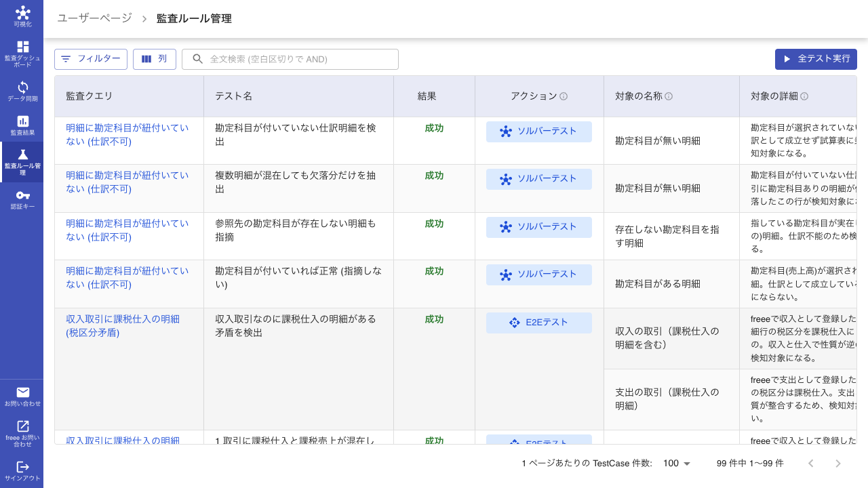This screenshot has width=868, height=488.
Task: Select 勘定科目がある明細 cell
Action: click(x=671, y=284)
